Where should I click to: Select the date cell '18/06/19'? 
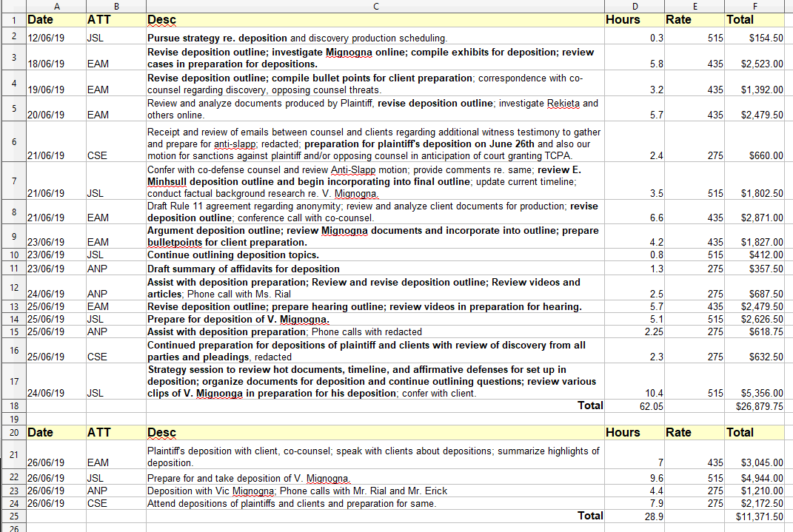56,58
